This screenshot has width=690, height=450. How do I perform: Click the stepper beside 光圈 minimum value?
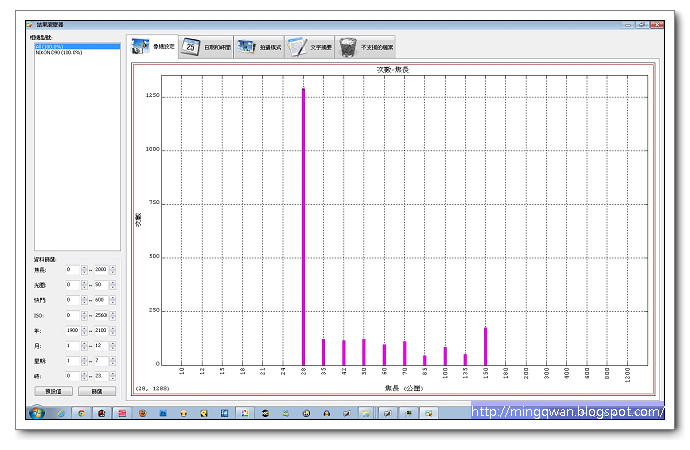pos(84,285)
